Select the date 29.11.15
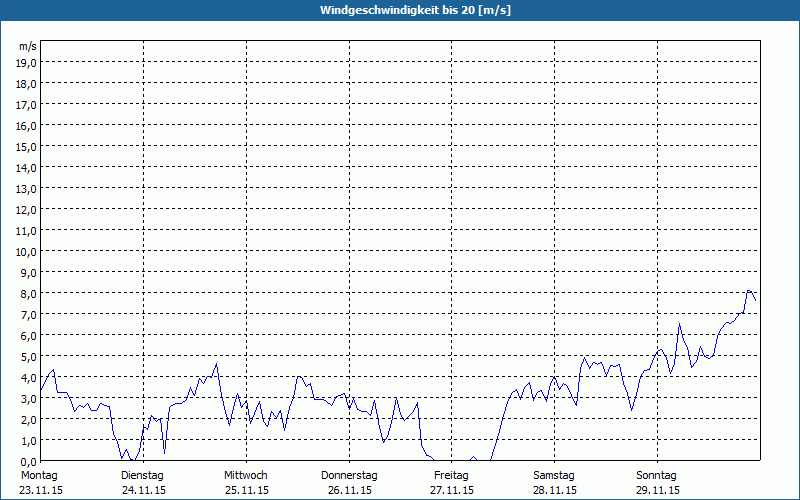 click(x=658, y=490)
